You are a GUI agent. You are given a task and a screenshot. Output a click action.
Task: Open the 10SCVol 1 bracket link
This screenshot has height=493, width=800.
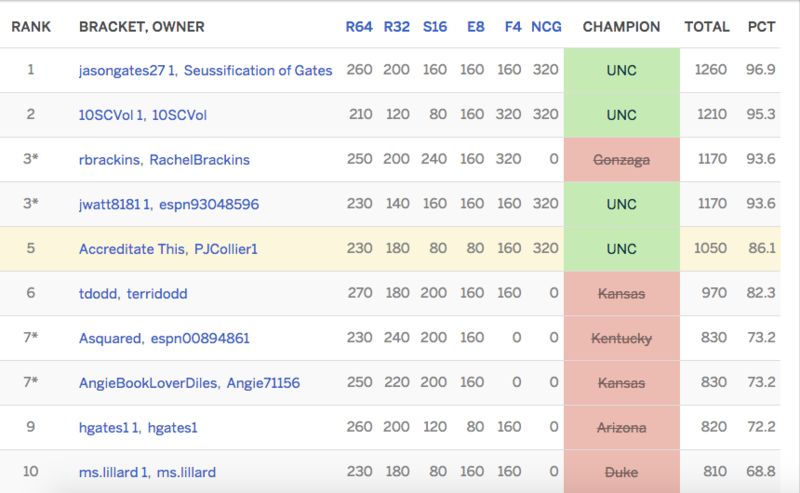pos(111,115)
